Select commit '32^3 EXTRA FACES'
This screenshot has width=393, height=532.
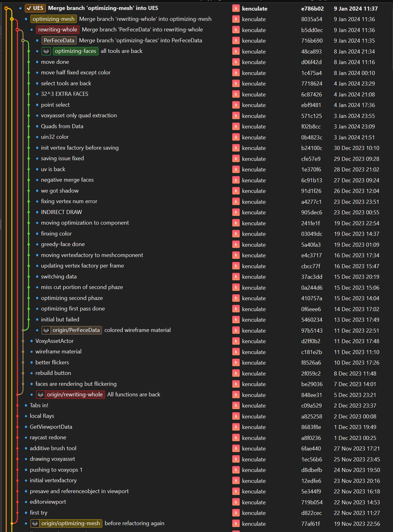pyautogui.click(x=64, y=94)
